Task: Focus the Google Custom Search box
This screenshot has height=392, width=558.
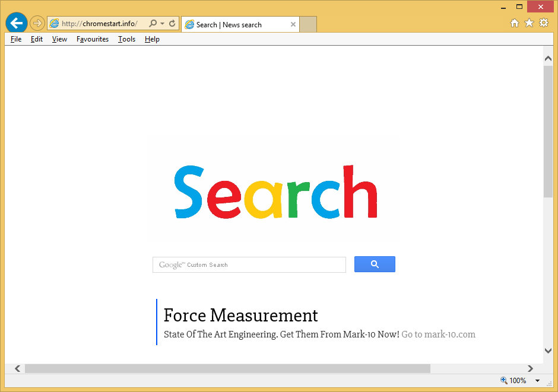Action: pos(249,264)
